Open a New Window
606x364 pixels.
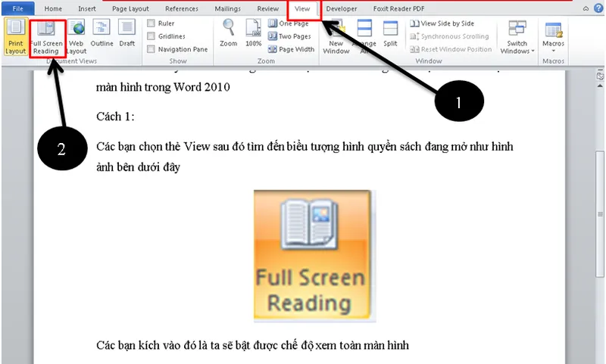(x=336, y=35)
